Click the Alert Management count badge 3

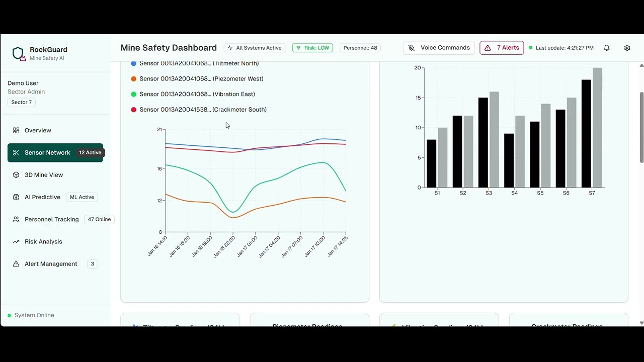click(92, 264)
